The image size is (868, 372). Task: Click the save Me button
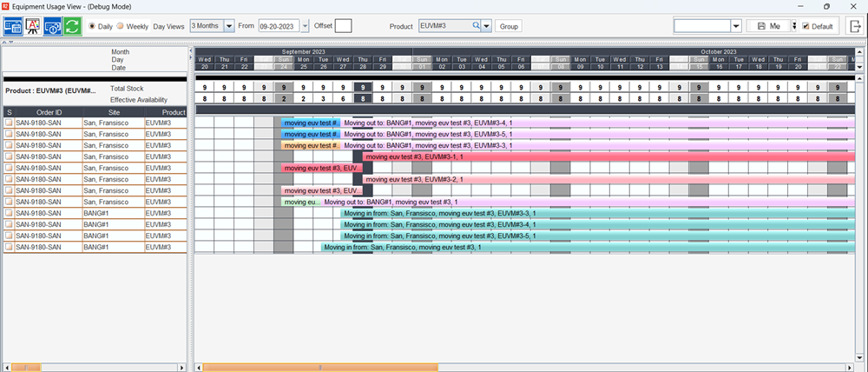[x=768, y=26]
